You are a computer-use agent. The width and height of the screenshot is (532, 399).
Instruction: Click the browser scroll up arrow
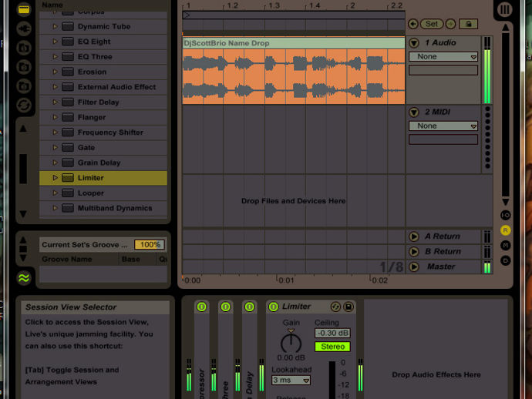[x=23, y=129]
